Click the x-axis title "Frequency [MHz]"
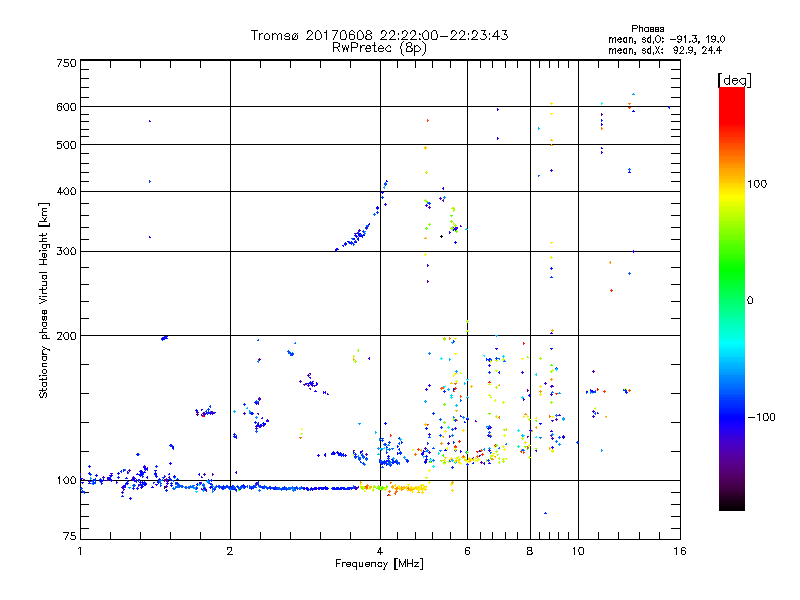Screen dimensions: 800x600 379,564
